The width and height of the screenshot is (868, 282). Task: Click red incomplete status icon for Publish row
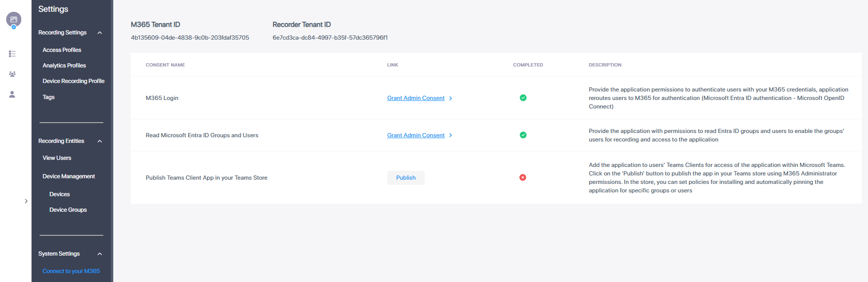coord(523,177)
